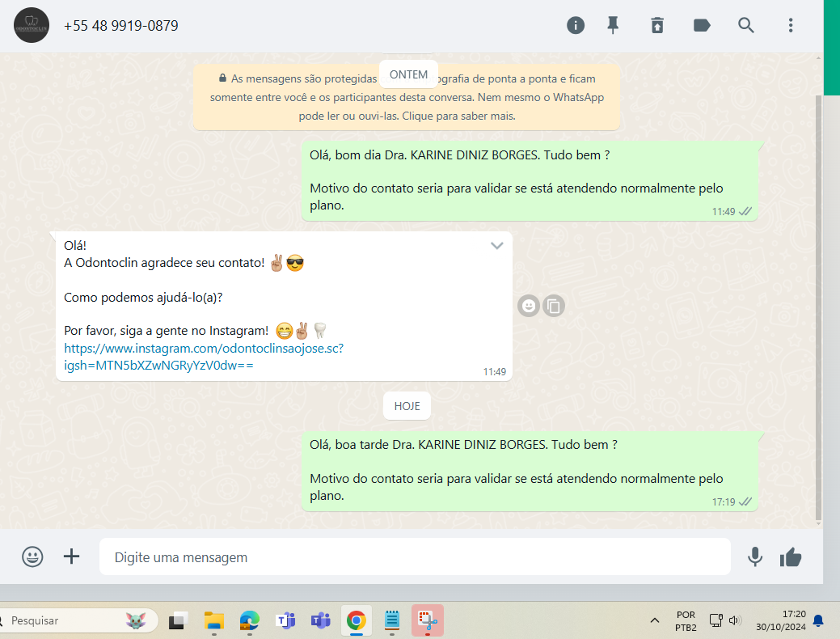Open the clock showing 17:20 30/10/2024

pyautogui.click(x=780, y=620)
